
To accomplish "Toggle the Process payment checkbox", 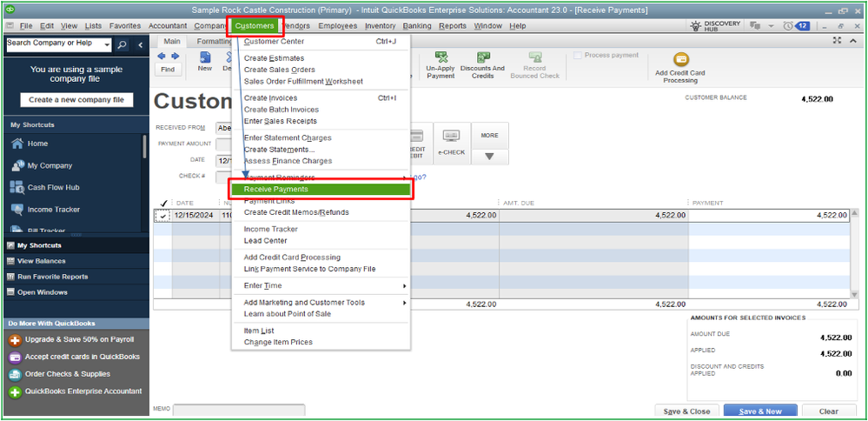I will 578,56.
